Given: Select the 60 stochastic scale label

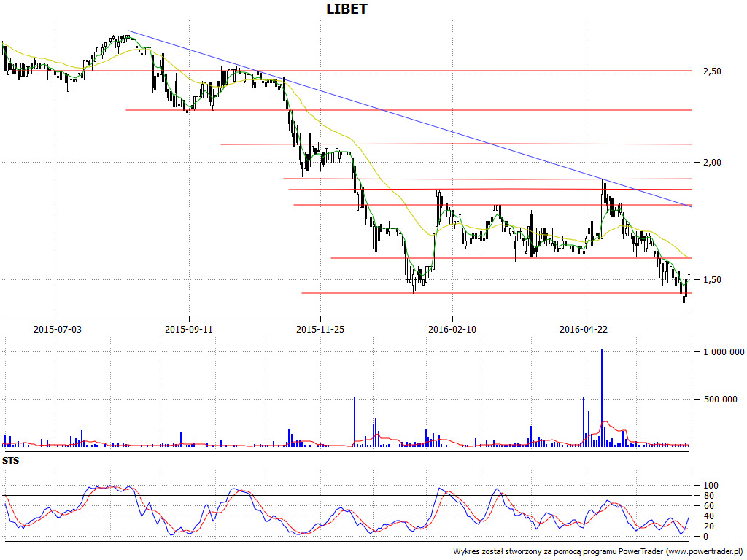Looking at the screenshot, I should [x=709, y=506].
